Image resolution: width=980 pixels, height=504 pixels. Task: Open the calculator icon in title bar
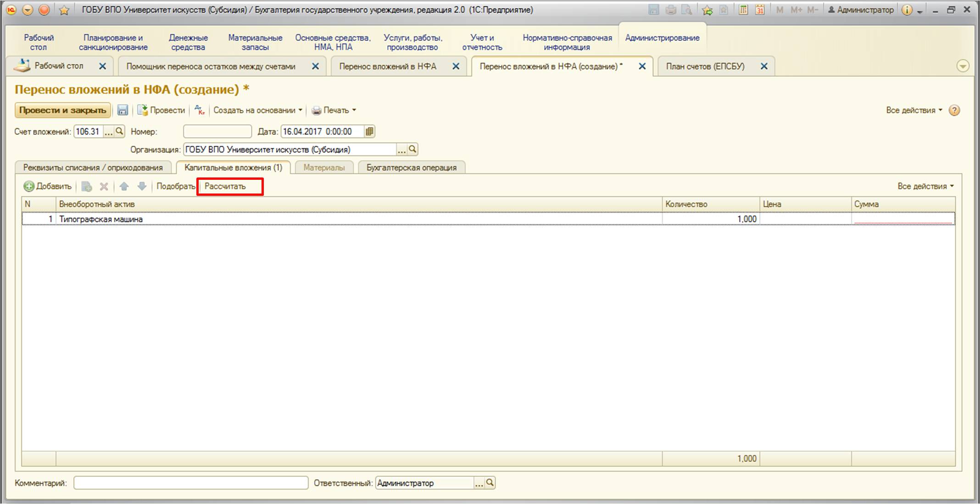coord(743,10)
